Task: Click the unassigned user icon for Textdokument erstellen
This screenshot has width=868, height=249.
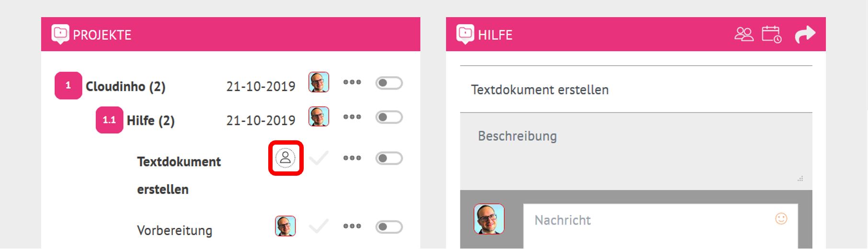Action: point(286,158)
